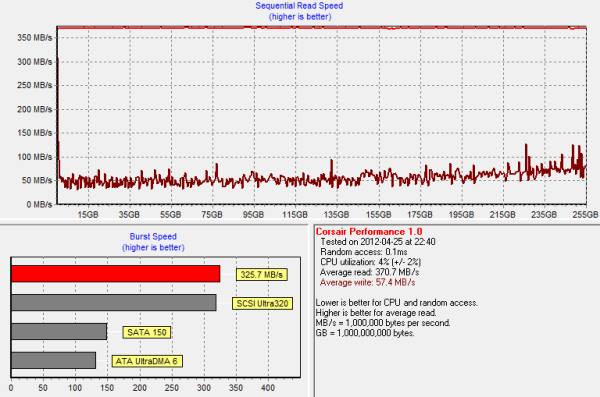Click the 55GB x-axis label
The width and height of the screenshot is (600, 397).
171,215
